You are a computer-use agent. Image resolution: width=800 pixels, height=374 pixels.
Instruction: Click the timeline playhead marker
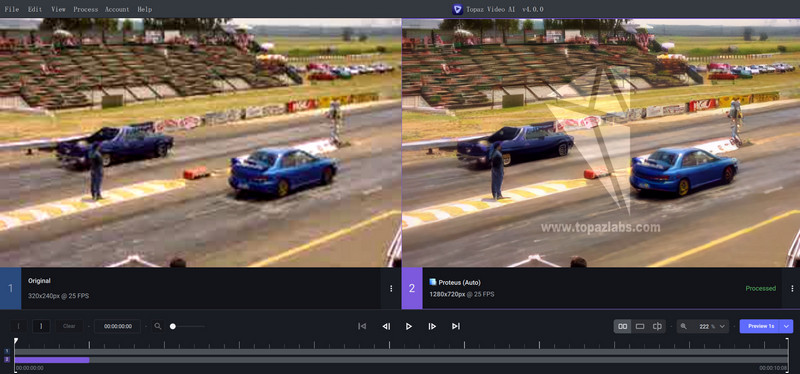click(x=15, y=340)
